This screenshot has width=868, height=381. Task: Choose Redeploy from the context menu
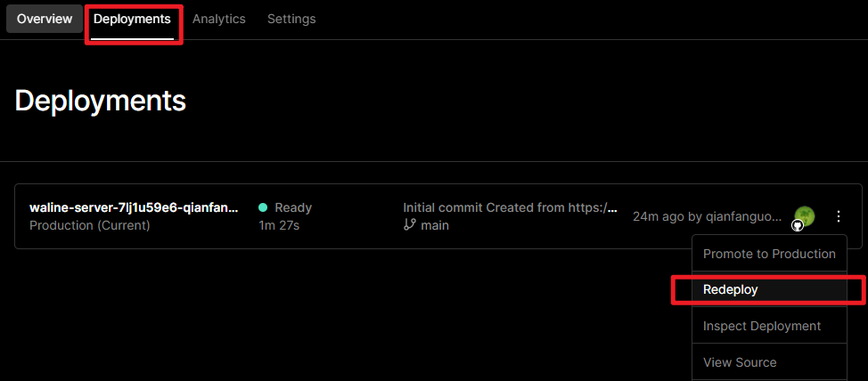730,289
